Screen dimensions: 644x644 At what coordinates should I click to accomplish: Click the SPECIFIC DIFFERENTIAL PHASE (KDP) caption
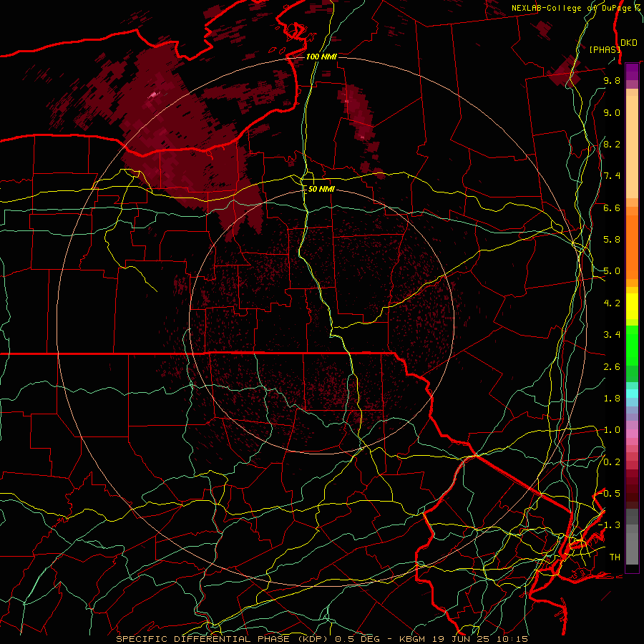click(x=224, y=639)
